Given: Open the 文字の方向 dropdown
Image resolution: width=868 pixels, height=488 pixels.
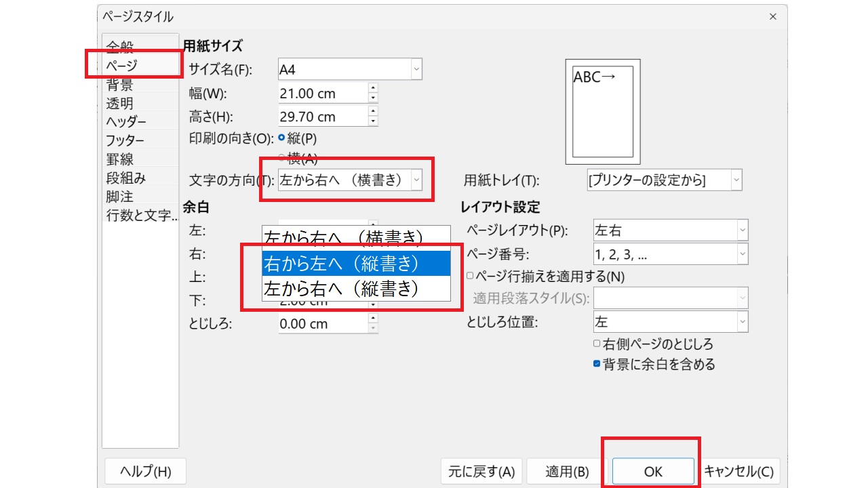Looking at the screenshot, I should tap(416, 180).
